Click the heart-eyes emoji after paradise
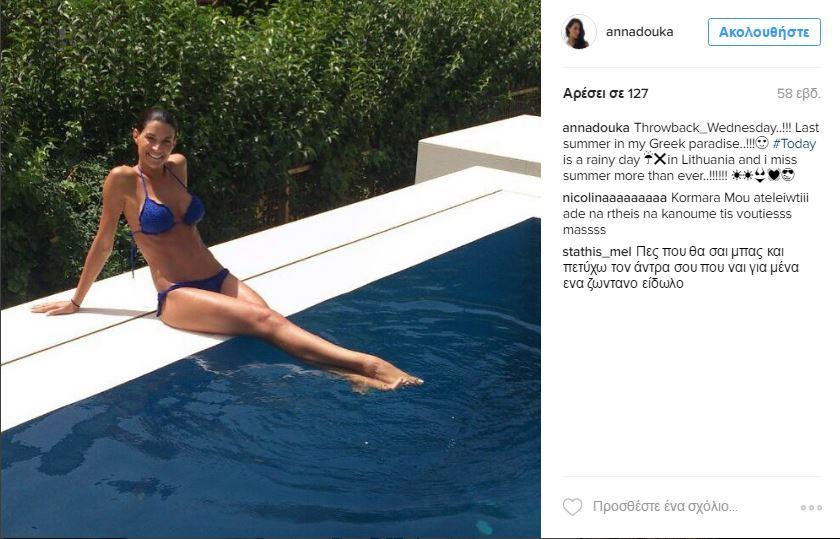Image resolution: width=840 pixels, height=539 pixels. tap(762, 143)
